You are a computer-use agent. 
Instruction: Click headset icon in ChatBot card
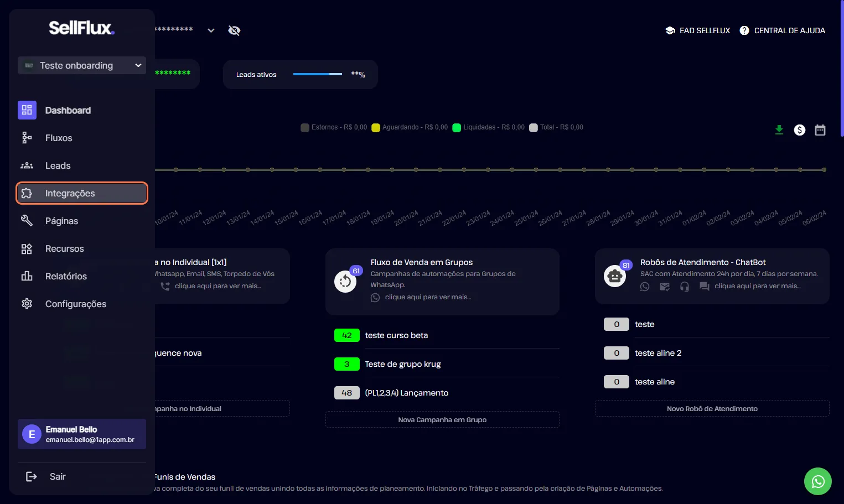pyautogui.click(x=685, y=286)
